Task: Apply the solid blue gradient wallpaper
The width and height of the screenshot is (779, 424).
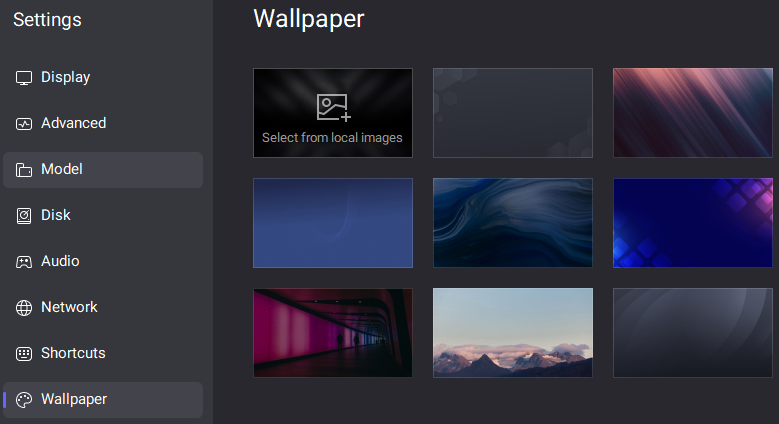Action: (x=333, y=223)
